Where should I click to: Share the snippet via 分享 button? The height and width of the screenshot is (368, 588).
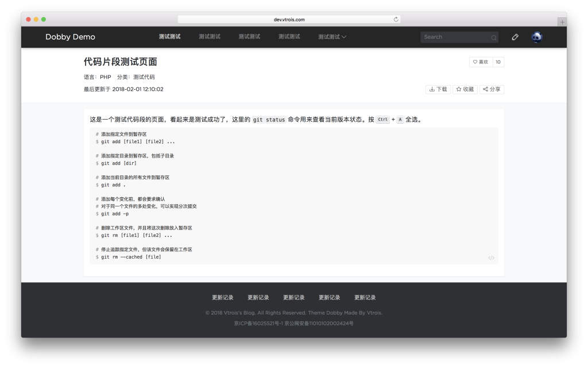point(492,89)
